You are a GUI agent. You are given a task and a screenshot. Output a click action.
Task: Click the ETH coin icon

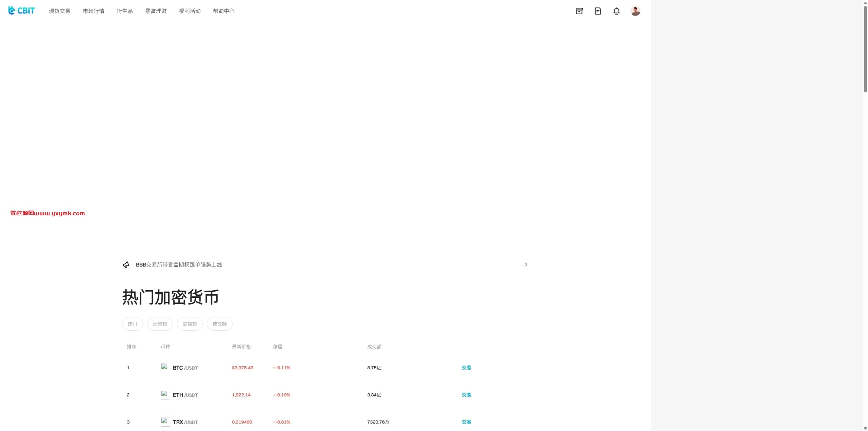(x=165, y=395)
